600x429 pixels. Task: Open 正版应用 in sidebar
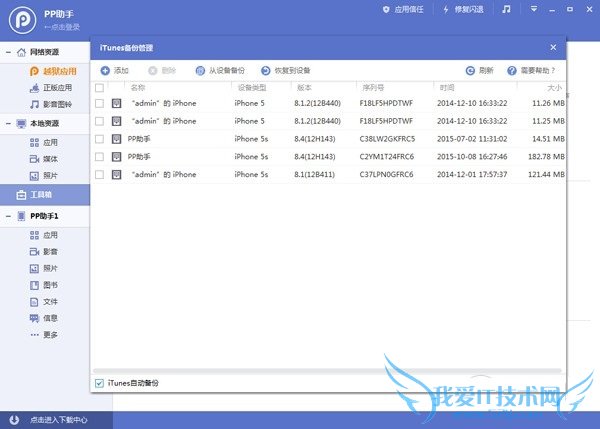[51, 88]
